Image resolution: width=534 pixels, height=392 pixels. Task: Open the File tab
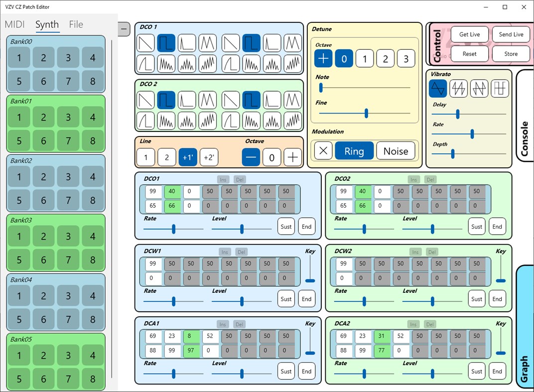click(76, 24)
